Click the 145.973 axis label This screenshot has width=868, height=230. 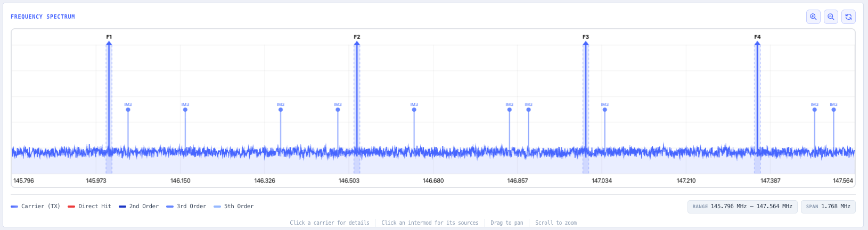tap(96, 181)
